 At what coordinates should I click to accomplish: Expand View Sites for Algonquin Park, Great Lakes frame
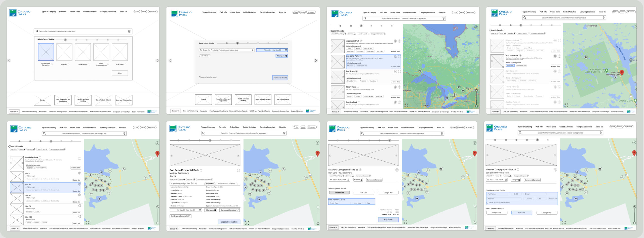tap(396, 51)
